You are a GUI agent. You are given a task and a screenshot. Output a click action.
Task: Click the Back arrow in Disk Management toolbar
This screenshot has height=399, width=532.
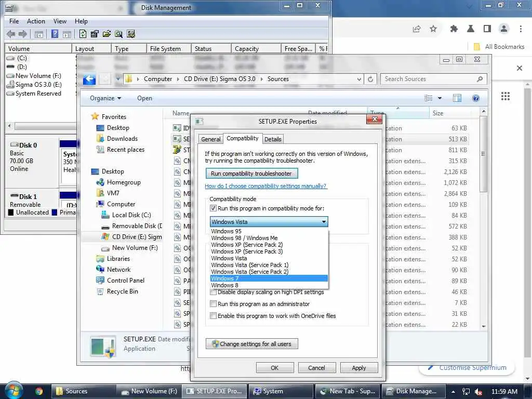[x=11, y=34]
